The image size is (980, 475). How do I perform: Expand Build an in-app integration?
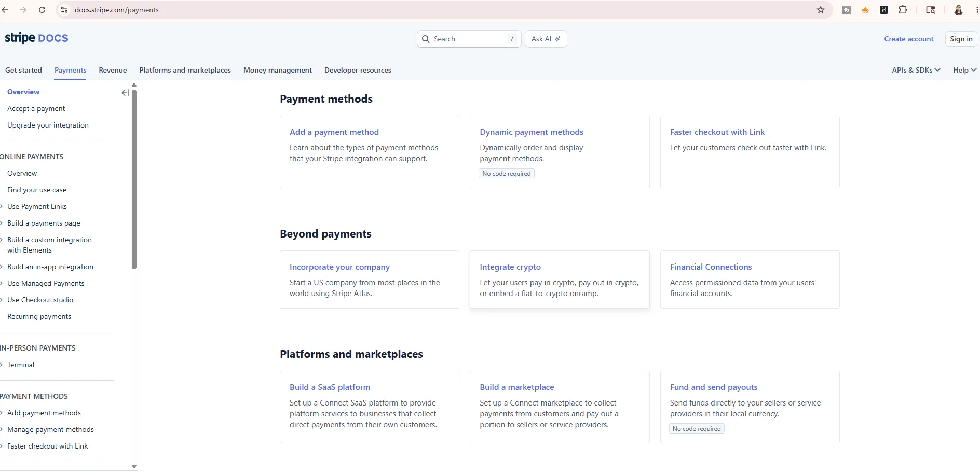click(50, 267)
